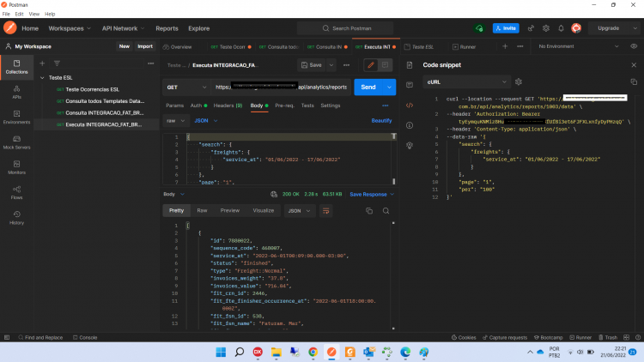Open the Flows sidebar panel

(x=16, y=192)
